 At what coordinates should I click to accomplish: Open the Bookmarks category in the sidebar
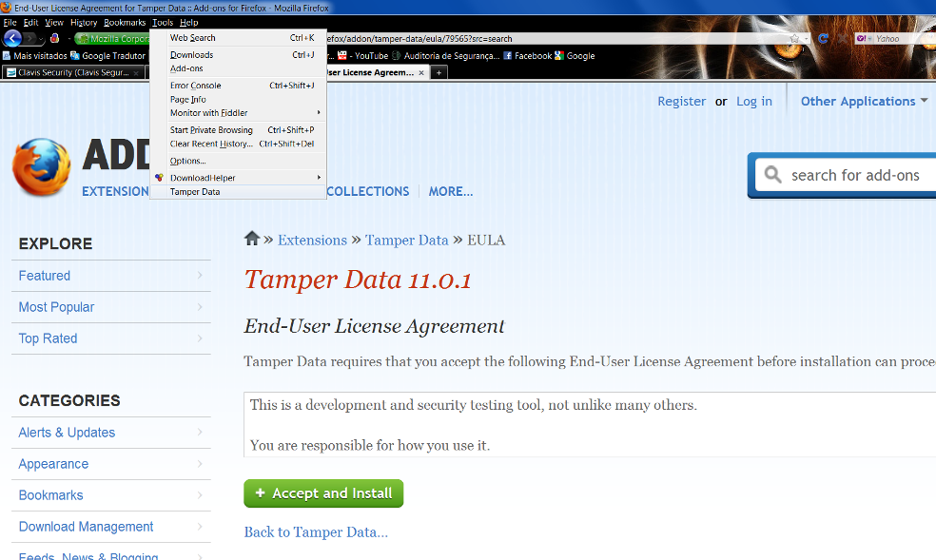[111, 495]
